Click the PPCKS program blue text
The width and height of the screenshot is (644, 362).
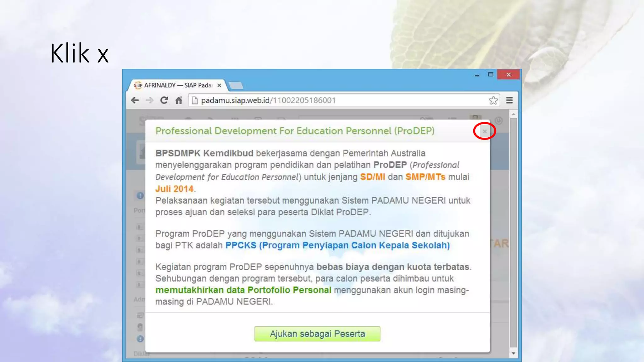coord(337,245)
